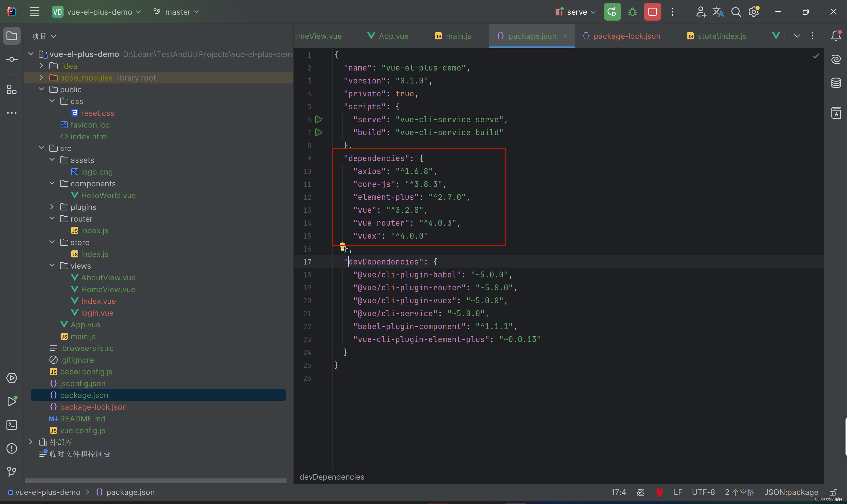The image size is (847, 504).
Task: Toggle file writable lock in status bar
Action: click(x=833, y=492)
